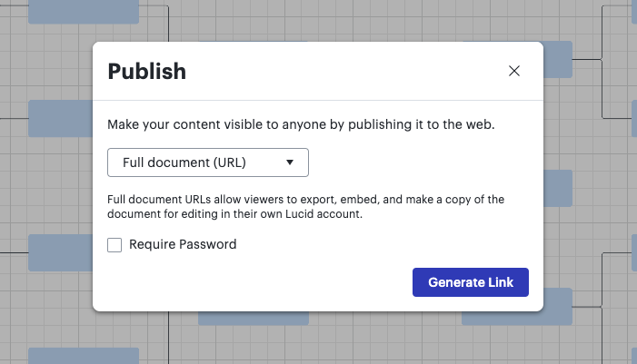The width and height of the screenshot is (637, 364).
Task: Close the Publish dialog with the X
Action: click(x=514, y=71)
